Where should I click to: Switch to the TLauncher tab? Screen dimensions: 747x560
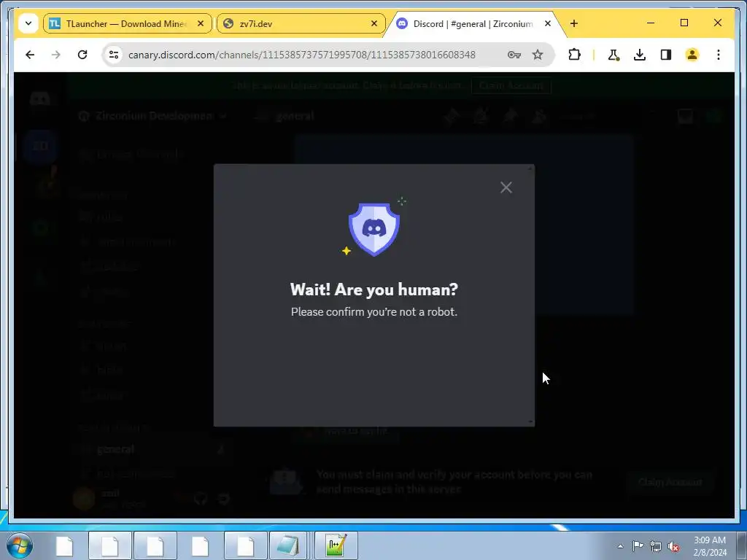click(x=127, y=23)
